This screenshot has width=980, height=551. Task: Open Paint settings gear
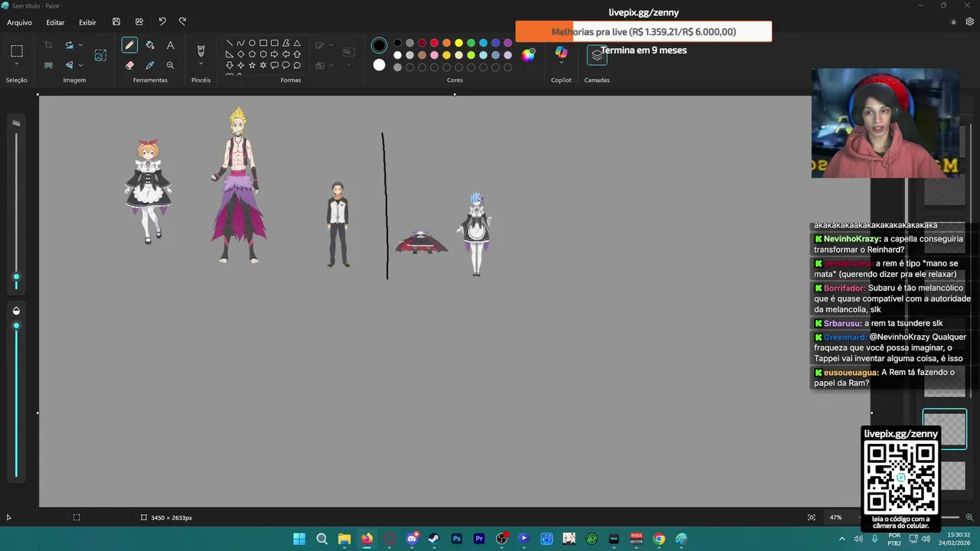970,22
